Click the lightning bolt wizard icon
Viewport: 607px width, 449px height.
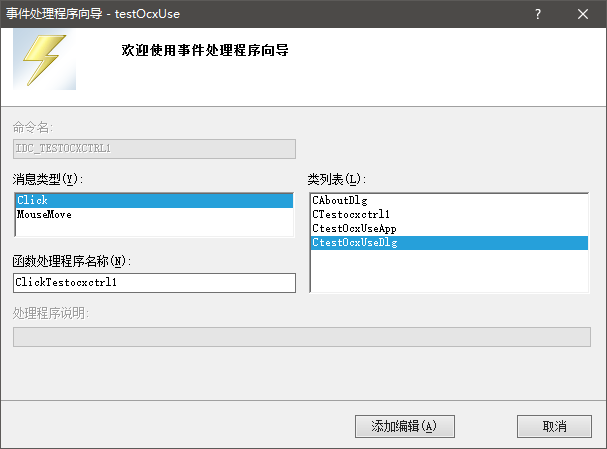point(46,60)
